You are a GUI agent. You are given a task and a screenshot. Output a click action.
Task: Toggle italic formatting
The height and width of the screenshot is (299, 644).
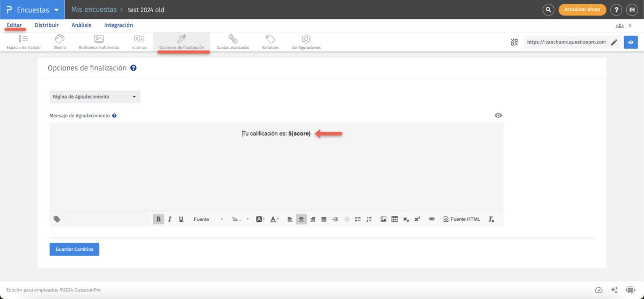[170, 219]
